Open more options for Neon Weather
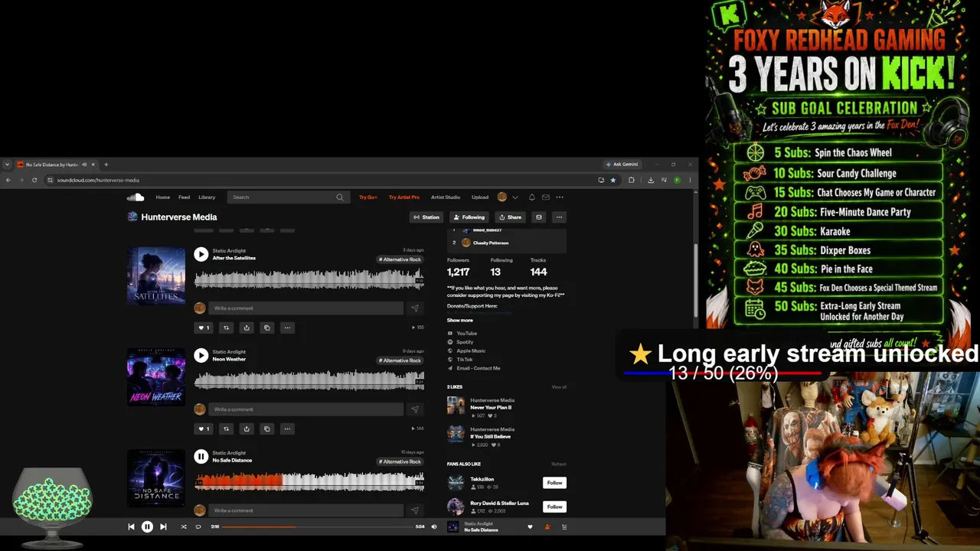 tap(287, 429)
